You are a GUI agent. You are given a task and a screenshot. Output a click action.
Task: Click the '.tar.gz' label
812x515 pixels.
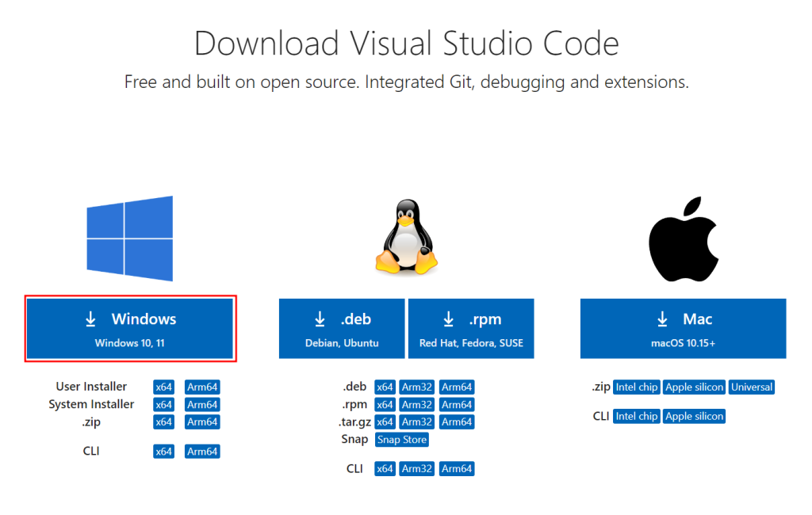click(354, 422)
